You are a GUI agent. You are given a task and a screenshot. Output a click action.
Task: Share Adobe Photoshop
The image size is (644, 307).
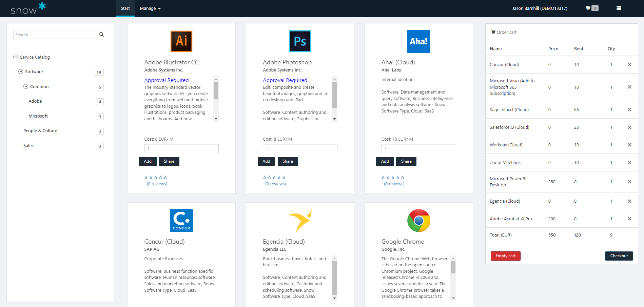point(288,161)
